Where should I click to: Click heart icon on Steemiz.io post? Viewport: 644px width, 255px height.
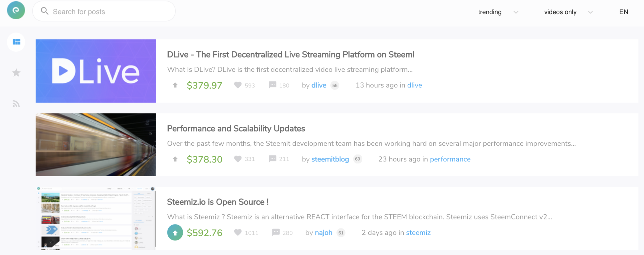[238, 233]
